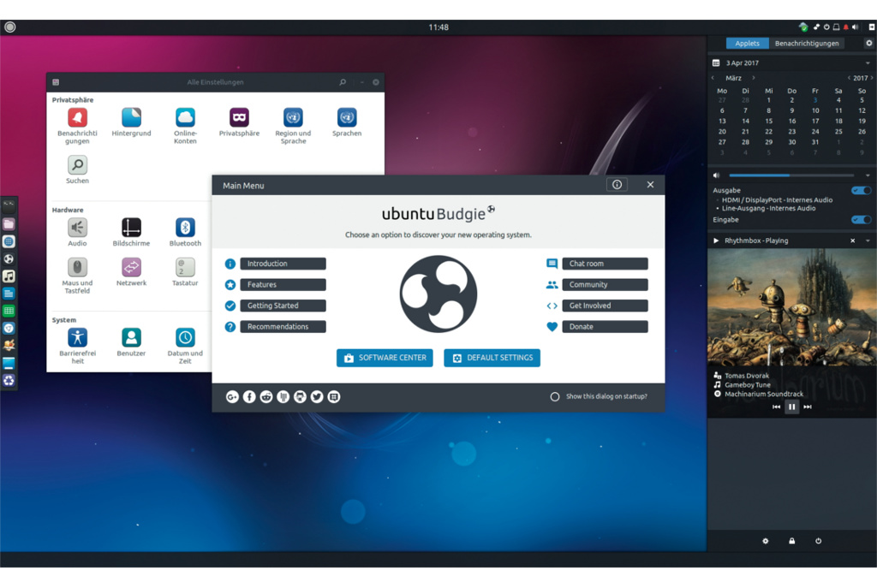Collapse calendar applet with its arrow
This screenshot has width=877, height=588.
click(868, 63)
